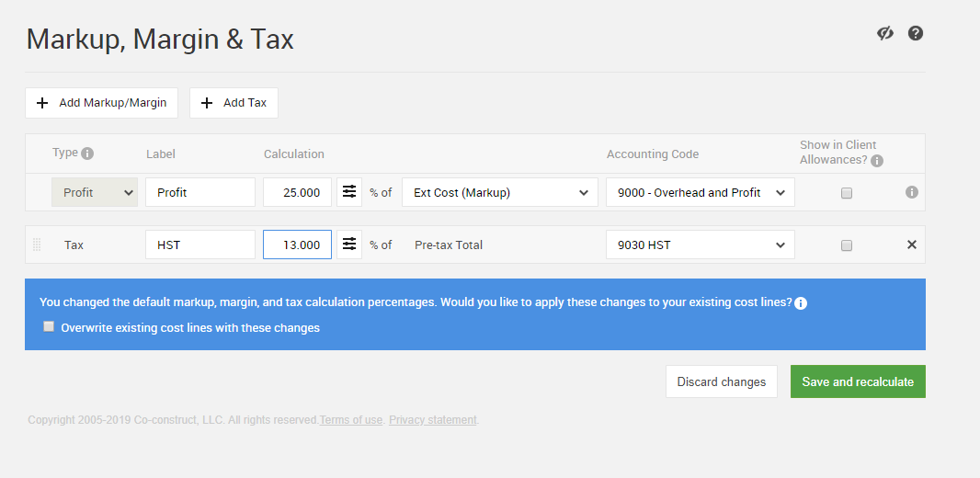Remove the HST tax row with X
980x478 pixels.
911,245
